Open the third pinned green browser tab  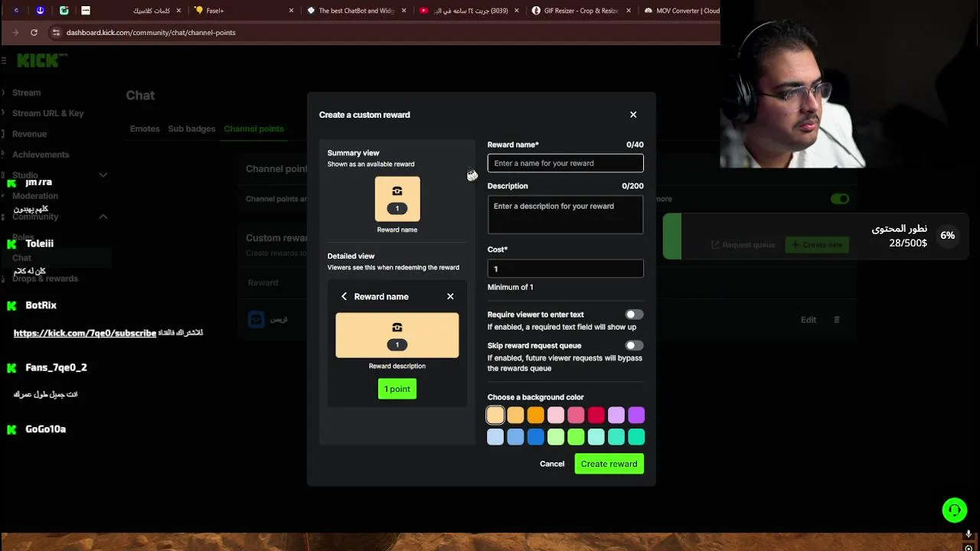tap(64, 11)
